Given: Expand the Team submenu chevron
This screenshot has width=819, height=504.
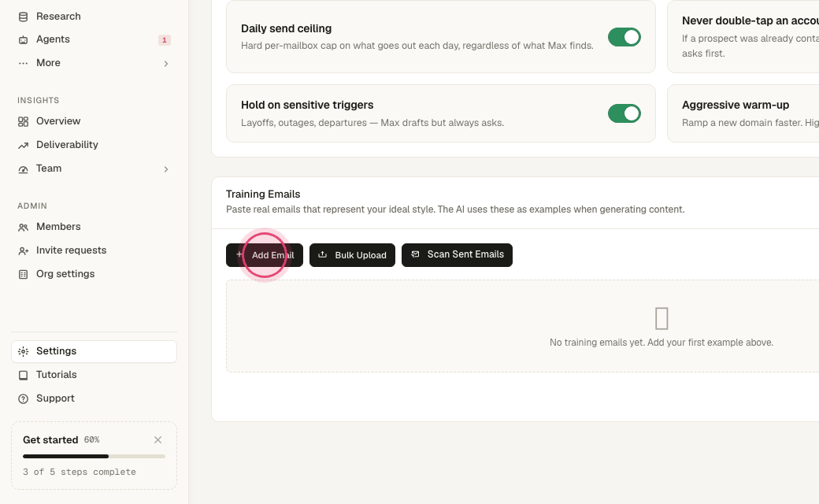Looking at the screenshot, I should [166, 169].
